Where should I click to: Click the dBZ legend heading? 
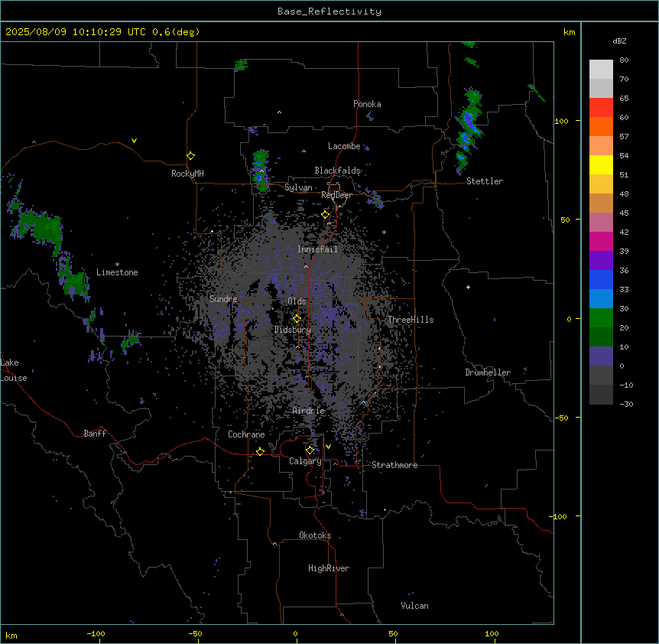pos(619,41)
